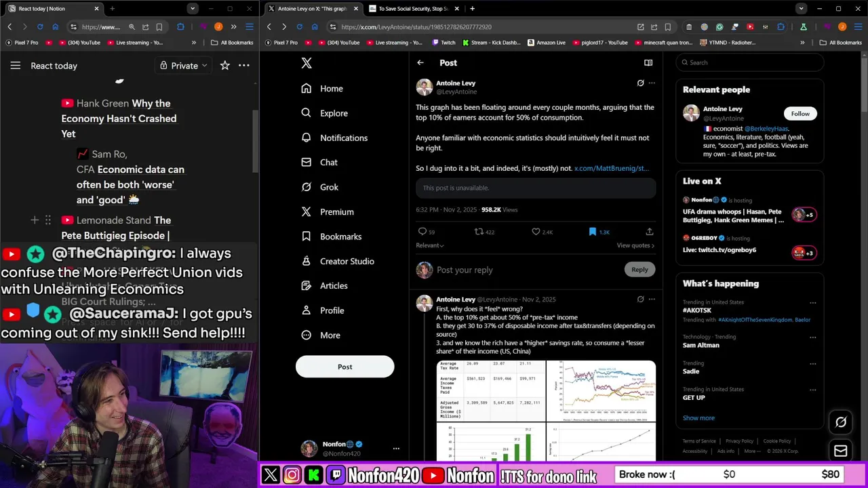Open the line chart image thumbnail
Image resolution: width=868 pixels, height=488 pixels.
pos(601,390)
